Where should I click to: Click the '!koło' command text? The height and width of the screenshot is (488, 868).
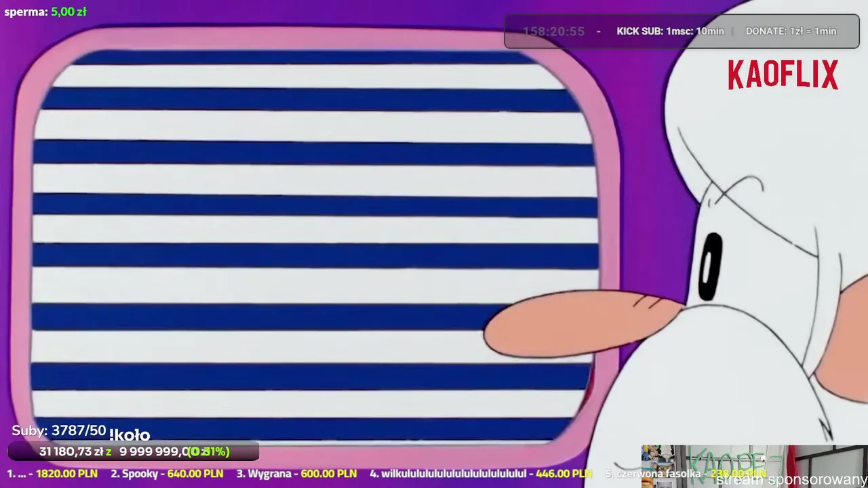click(130, 434)
